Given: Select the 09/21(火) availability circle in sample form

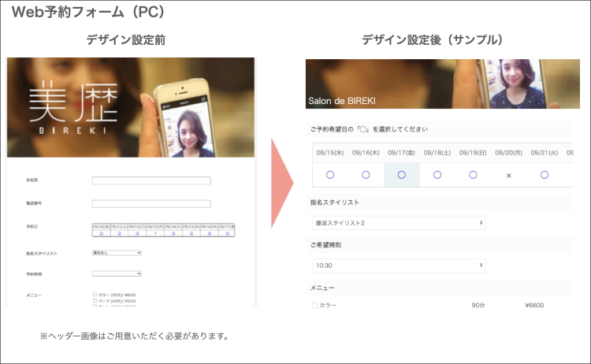Looking at the screenshot, I should [545, 175].
